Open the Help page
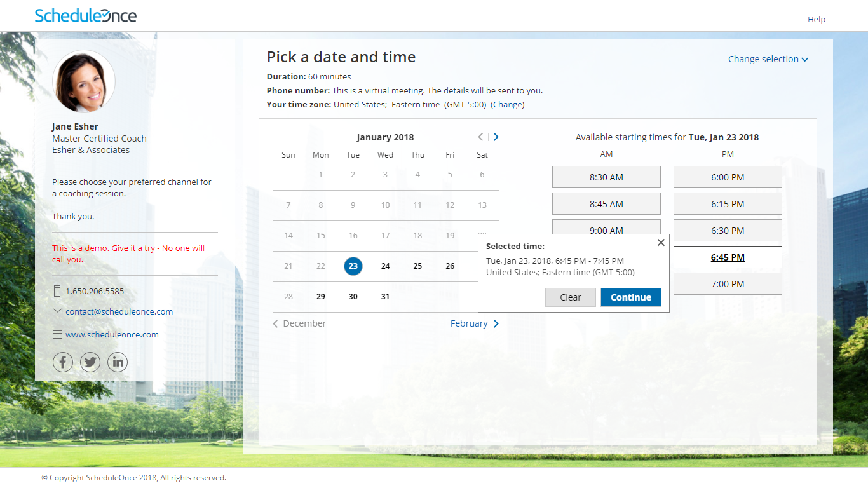Image resolution: width=868 pixels, height=488 pixels. pos(817,19)
